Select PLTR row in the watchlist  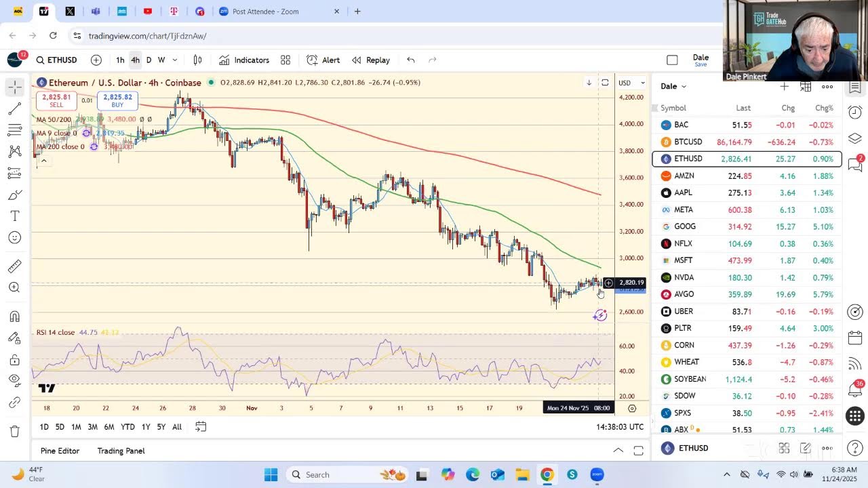[x=747, y=328]
